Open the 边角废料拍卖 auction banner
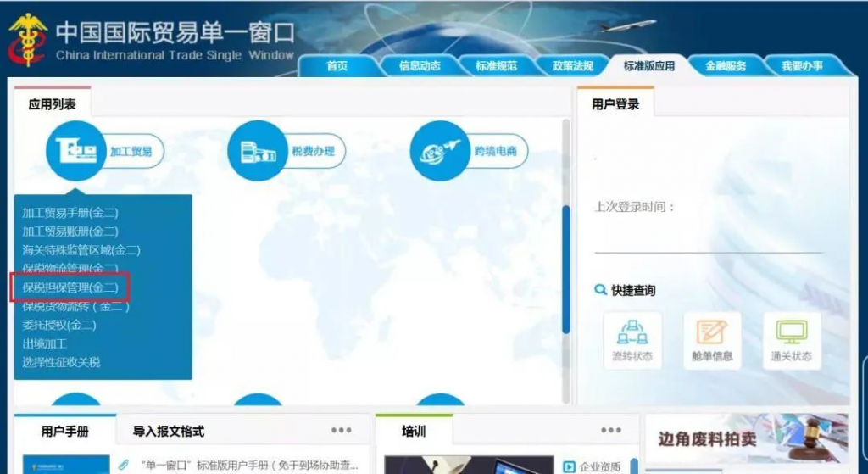 (x=747, y=438)
